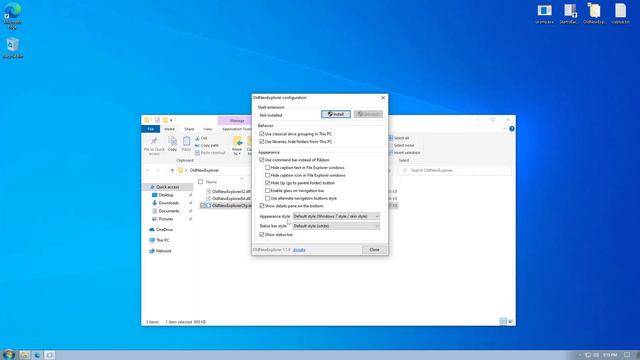
Task: Collapse the ribbon with the chevron arrow
Action: click(504, 129)
